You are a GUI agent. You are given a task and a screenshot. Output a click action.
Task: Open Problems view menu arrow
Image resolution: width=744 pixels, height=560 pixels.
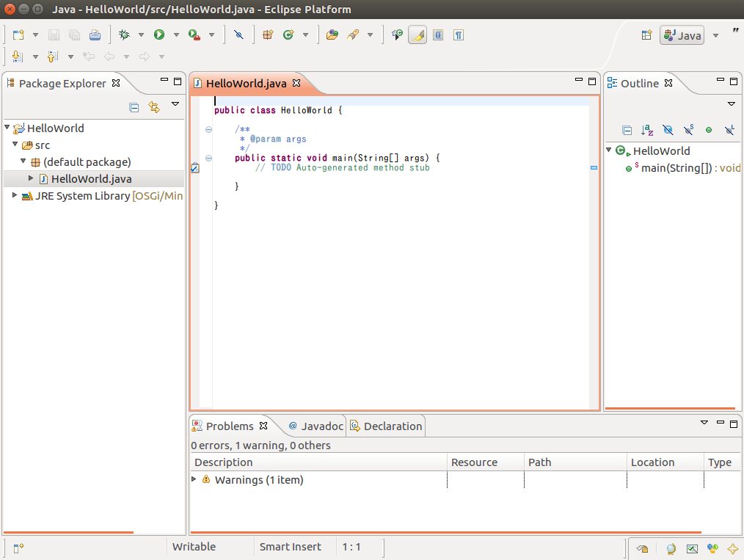coord(704,422)
